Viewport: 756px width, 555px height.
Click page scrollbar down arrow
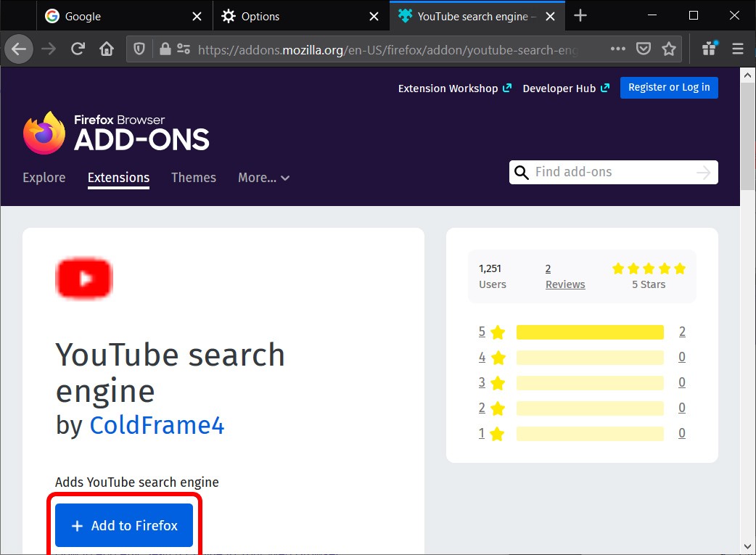747,546
